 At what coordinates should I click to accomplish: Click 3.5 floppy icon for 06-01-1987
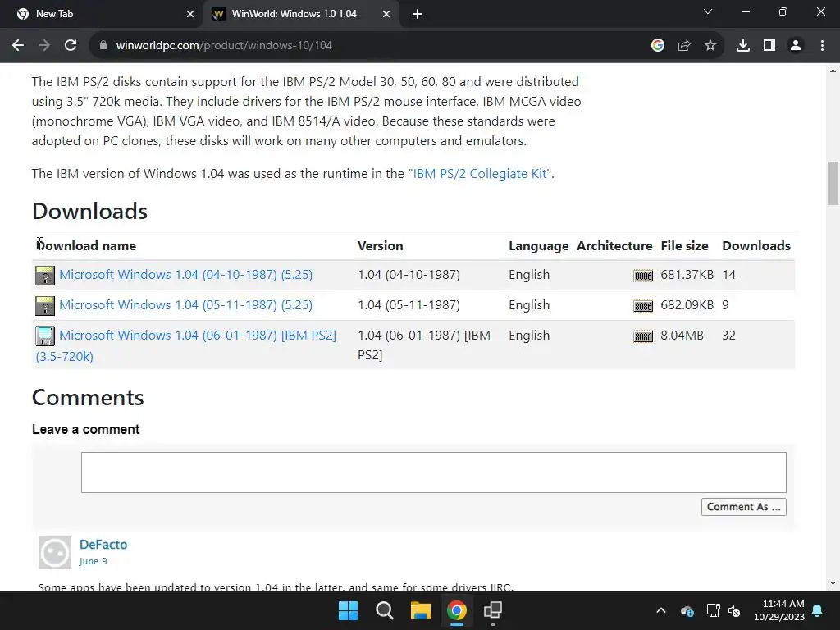pyautogui.click(x=45, y=336)
